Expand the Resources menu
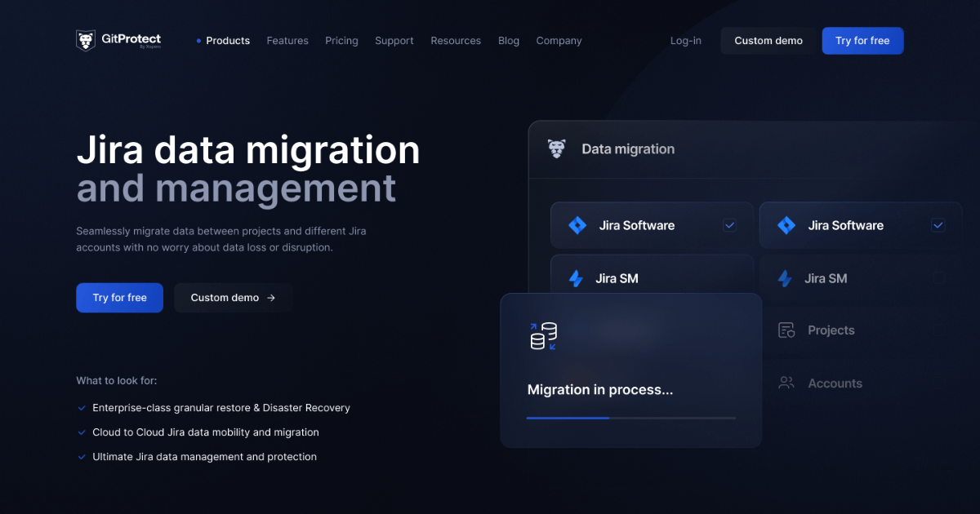 456,41
